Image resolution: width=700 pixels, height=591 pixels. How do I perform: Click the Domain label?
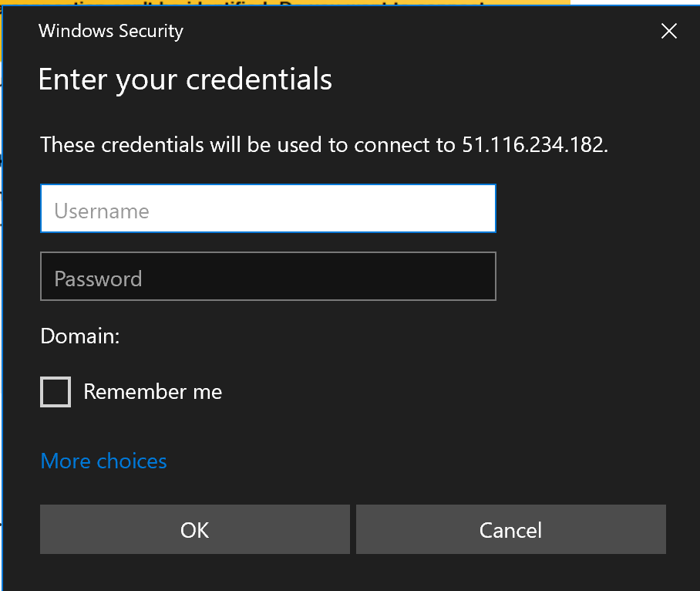[x=80, y=336]
